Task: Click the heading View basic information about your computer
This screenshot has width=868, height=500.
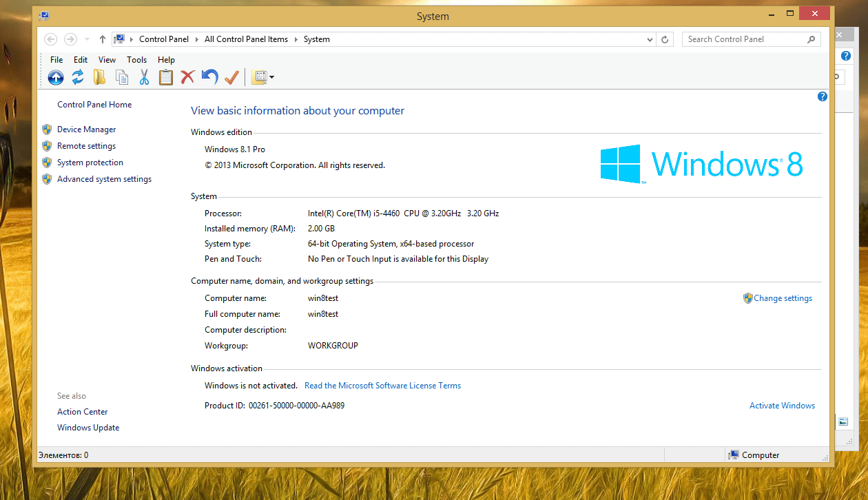Action: pos(298,111)
